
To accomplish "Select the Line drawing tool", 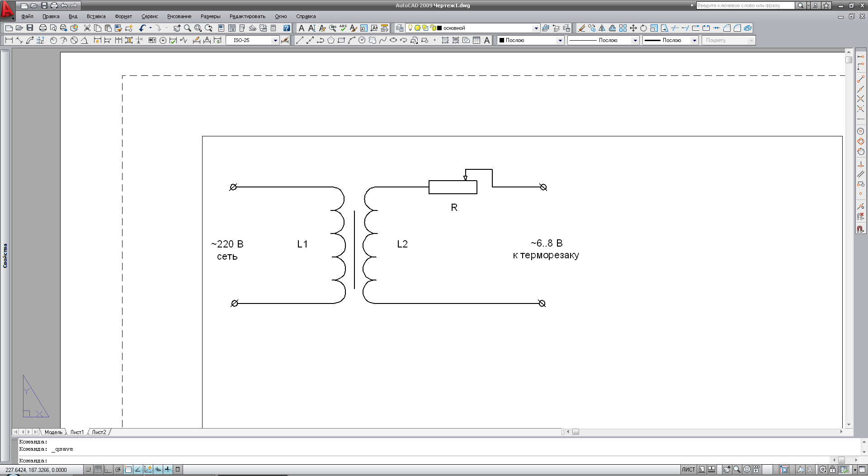I will [x=299, y=40].
